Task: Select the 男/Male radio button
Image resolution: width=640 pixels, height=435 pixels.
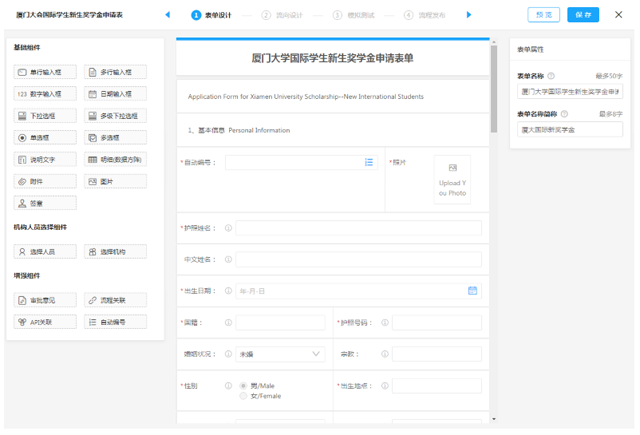Action: (243, 386)
